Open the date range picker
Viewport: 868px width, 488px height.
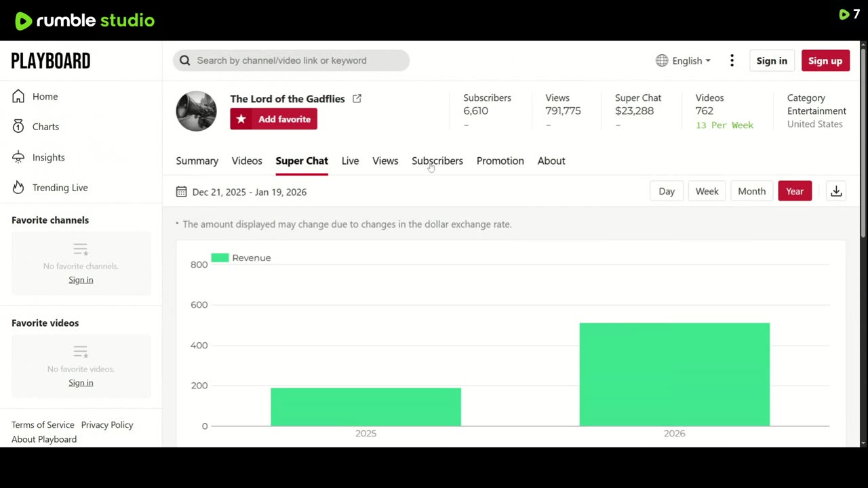(x=241, y=192)
